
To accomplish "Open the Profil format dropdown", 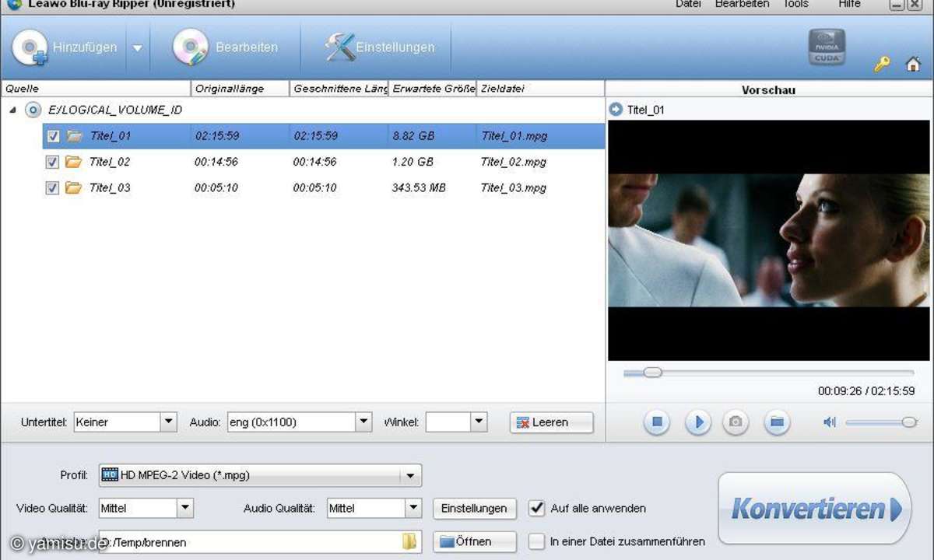I will pos(411,475).
